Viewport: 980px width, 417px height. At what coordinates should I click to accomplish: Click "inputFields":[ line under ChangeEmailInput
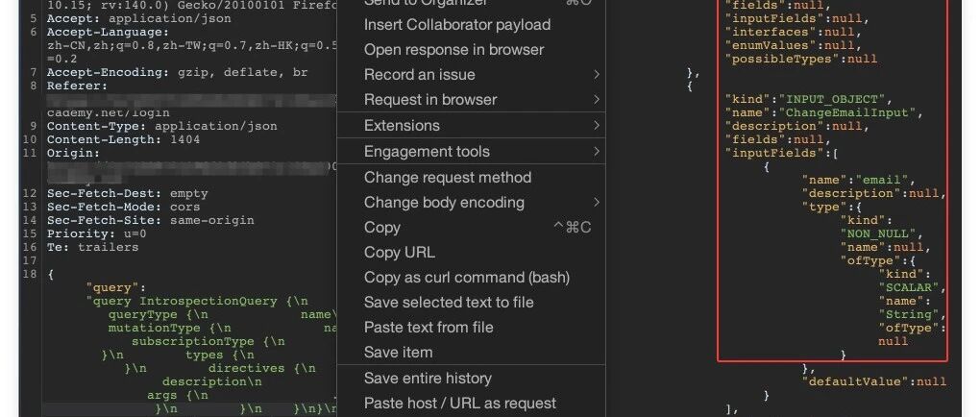click(x=782, y=153)
